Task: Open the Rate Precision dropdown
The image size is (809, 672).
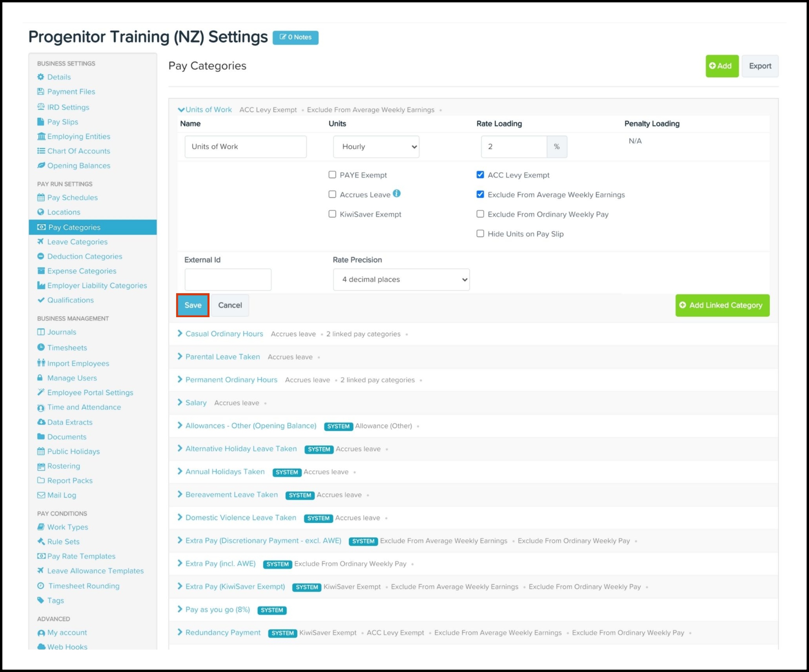Action: point(401,279)
